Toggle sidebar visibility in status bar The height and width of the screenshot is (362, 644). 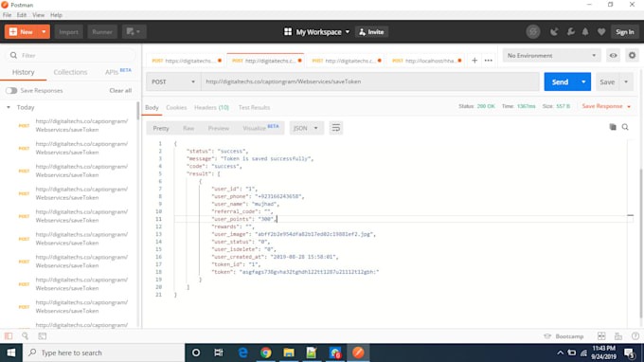click(9, 336)
